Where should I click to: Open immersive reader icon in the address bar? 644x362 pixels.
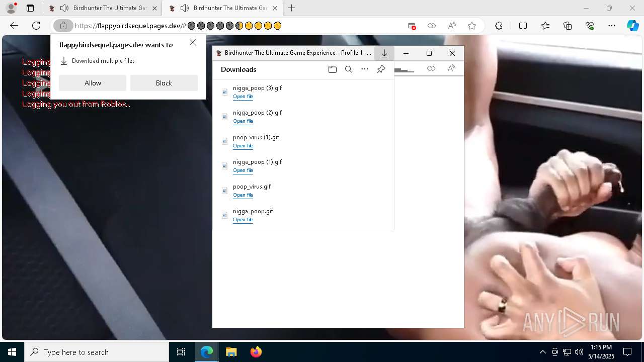(432, 26)
